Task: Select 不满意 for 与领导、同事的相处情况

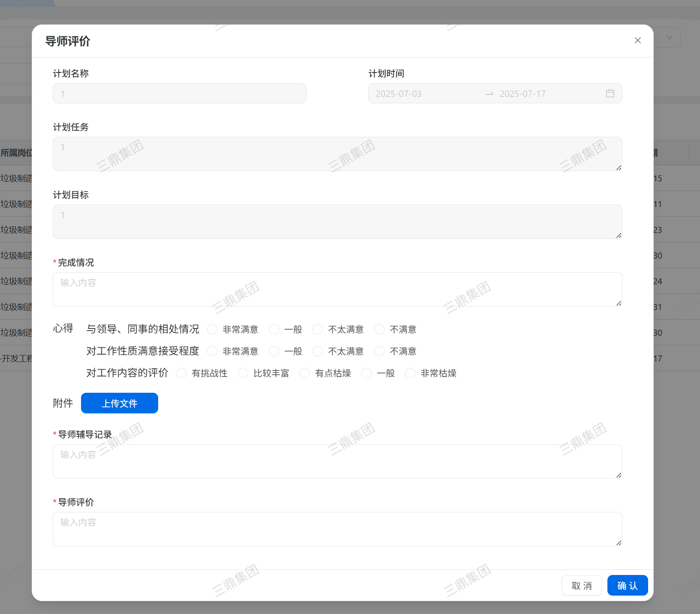Action: pyautogui.click(x=379, y=329)
